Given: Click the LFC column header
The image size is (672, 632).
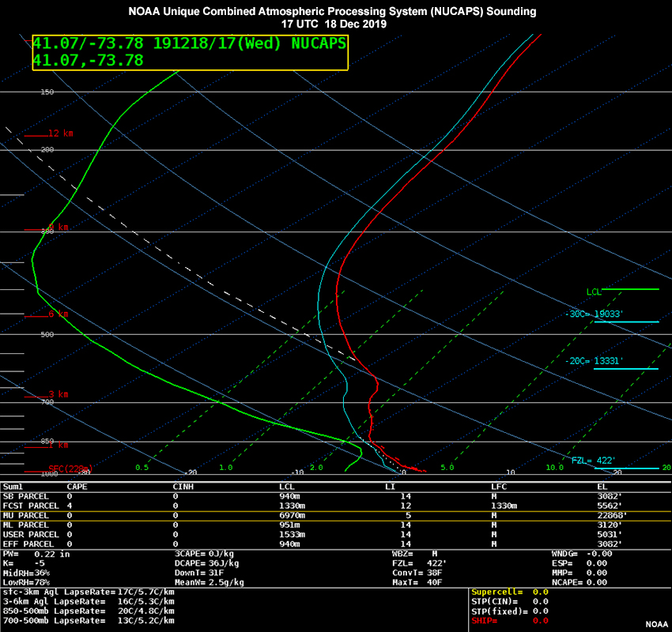Looking at the screenshot, I should (500, 487).
